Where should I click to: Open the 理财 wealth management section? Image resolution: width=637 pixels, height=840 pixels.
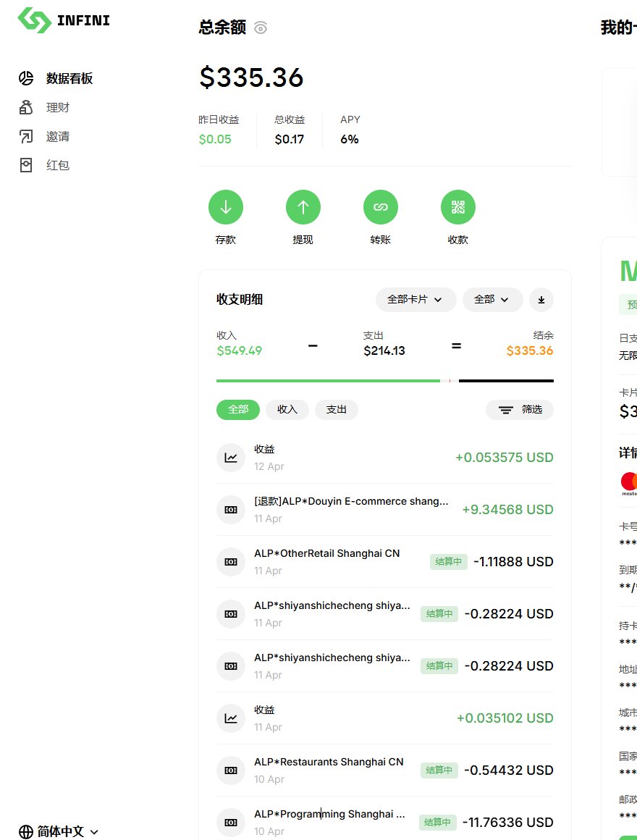(57, 107)
